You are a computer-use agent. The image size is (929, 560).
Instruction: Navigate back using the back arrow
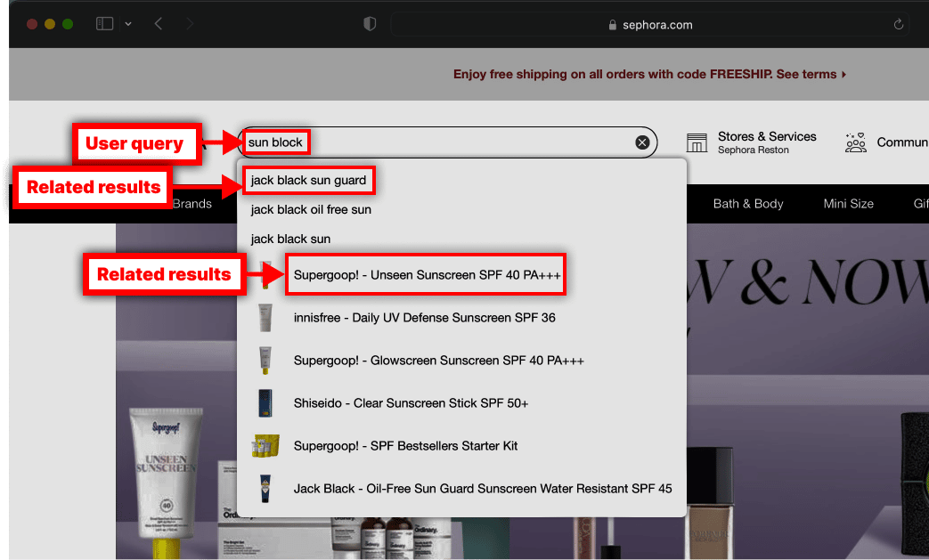pyautogui.click(x=158, y=24)
